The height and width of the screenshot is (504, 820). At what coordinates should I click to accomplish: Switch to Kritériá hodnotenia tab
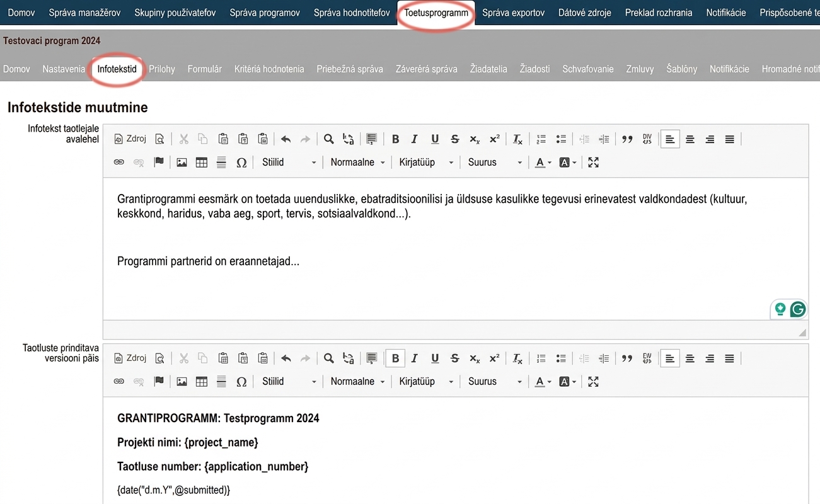pyautogui.click(x=269, y=69)
